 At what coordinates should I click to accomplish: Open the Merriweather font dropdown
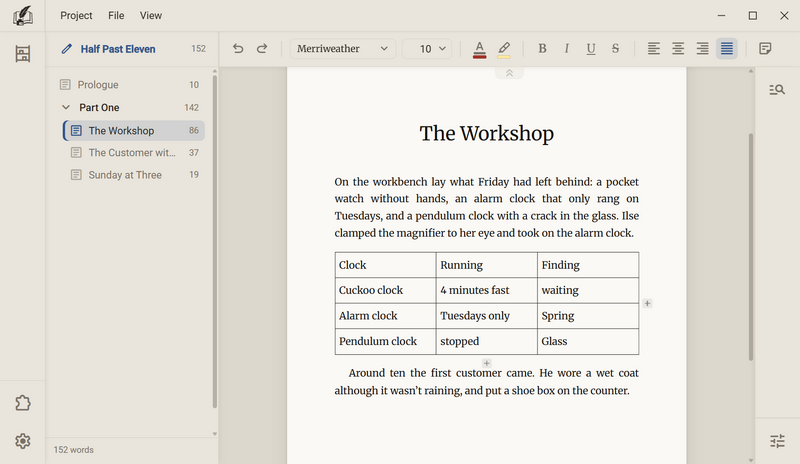coord(342,48)
